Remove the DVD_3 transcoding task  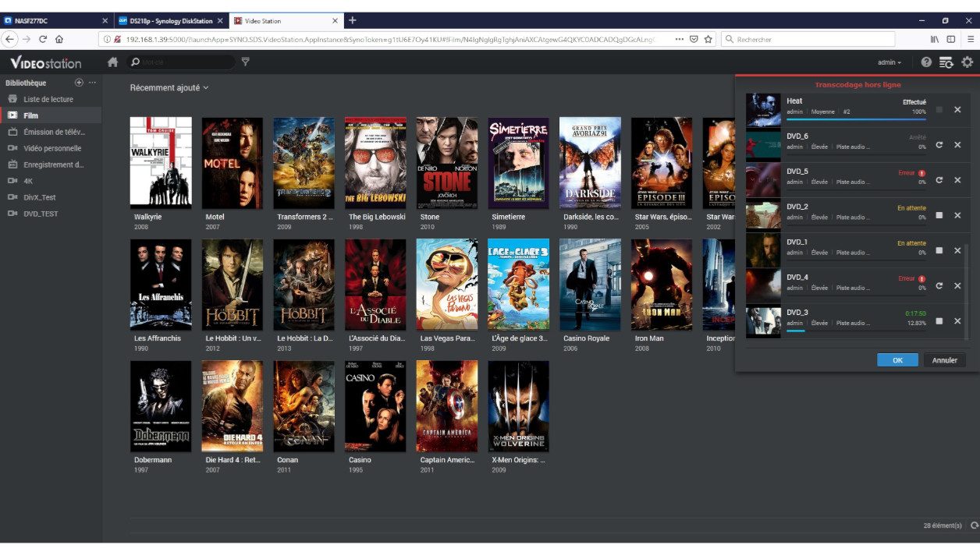tap(957, 320)
